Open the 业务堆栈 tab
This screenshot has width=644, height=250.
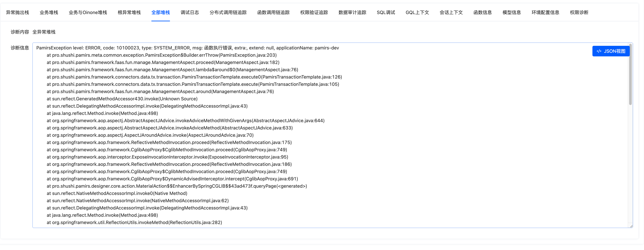[49, 13]
